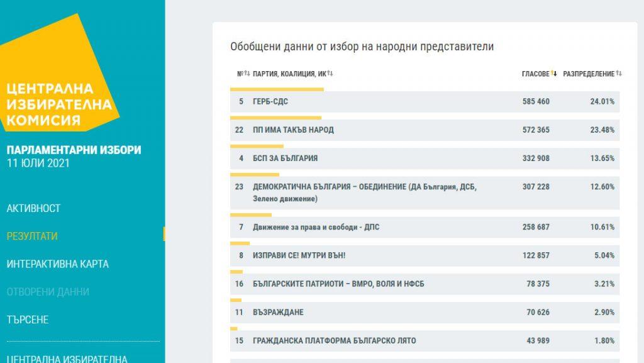This screenshot has height=363, width=644.
Task: Select the ГЕРБ-СДС row
Action: coord(425,102)
